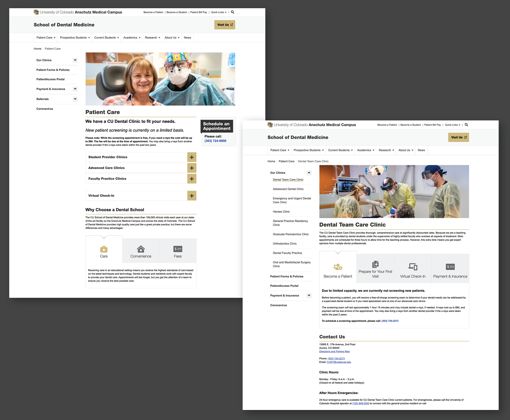Viewport: 510px width, 420px height.
Task: Select Orthodontics Clinic sidebar item
Action: (x=285, y=244)
